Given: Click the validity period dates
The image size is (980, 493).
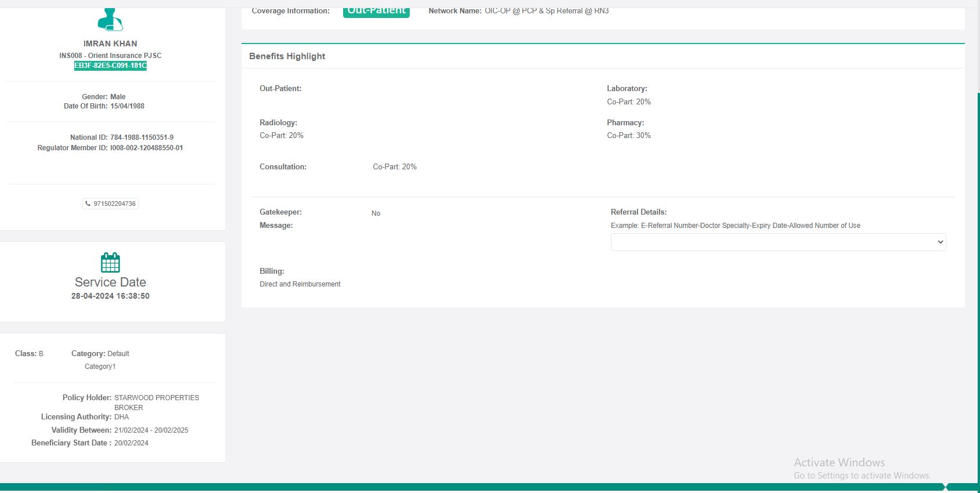Looking at the screenshot, I should click(151, 430).
